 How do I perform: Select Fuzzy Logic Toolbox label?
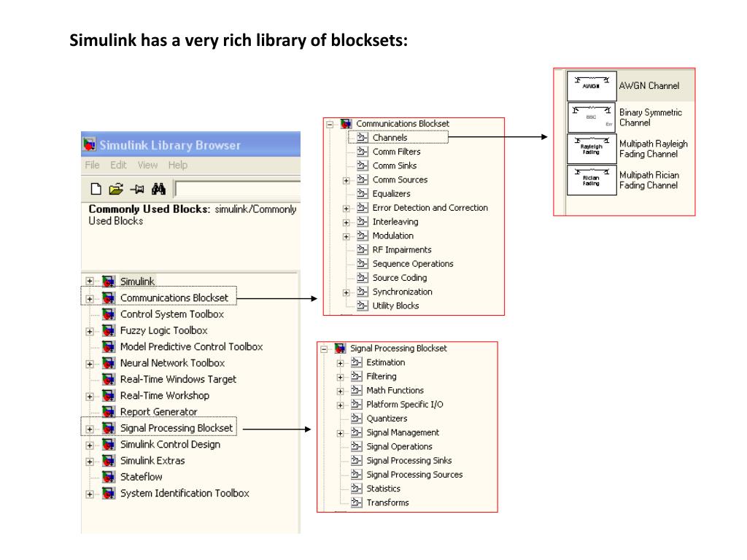pyautogui.click(x=164, y=330)
